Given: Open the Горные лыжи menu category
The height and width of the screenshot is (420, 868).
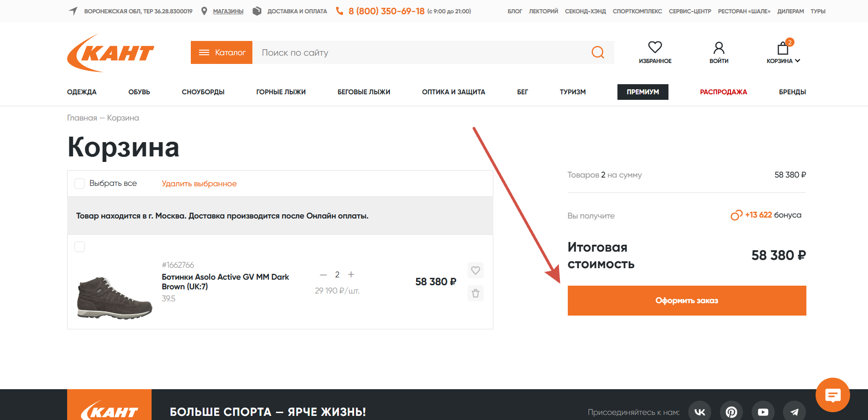Looking at the screenshot, I should (x=281, y=92).
